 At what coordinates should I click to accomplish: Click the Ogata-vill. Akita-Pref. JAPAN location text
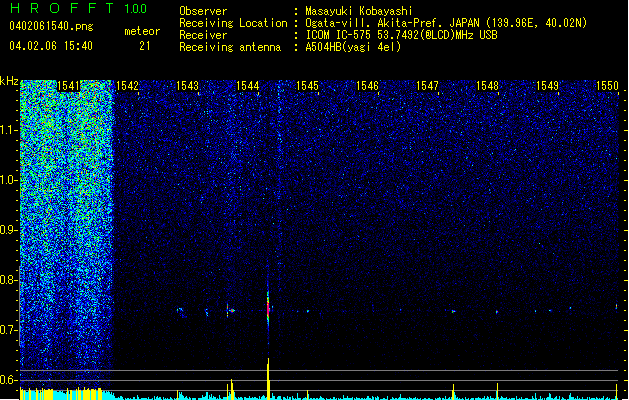tap(446, 23)
